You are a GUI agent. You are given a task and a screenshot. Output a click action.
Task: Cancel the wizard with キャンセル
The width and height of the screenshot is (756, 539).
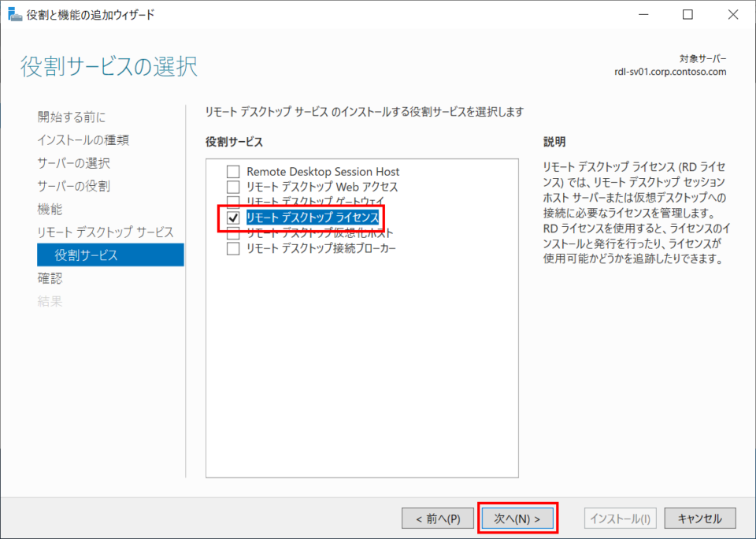tap(700, 519)
